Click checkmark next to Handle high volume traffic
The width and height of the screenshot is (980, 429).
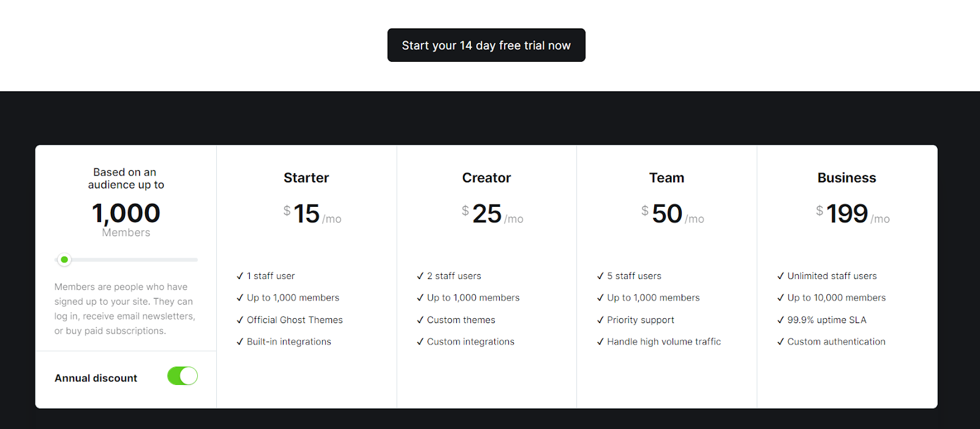(600, 342)
